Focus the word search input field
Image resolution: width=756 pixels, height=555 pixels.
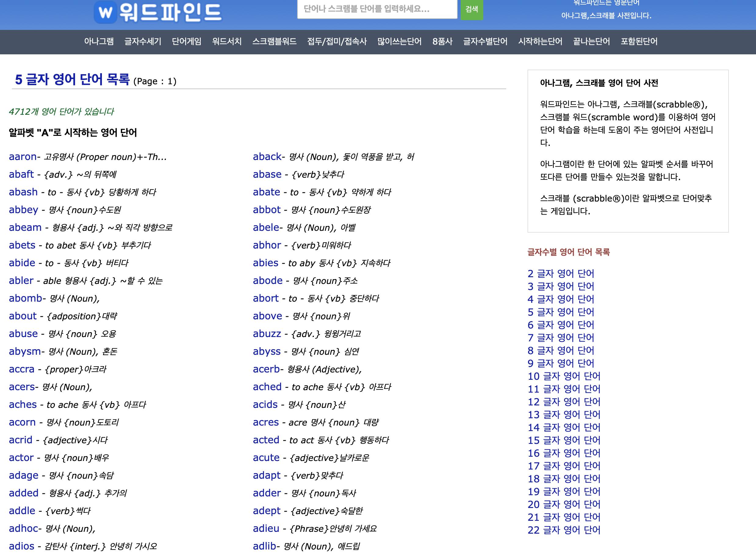377,9
